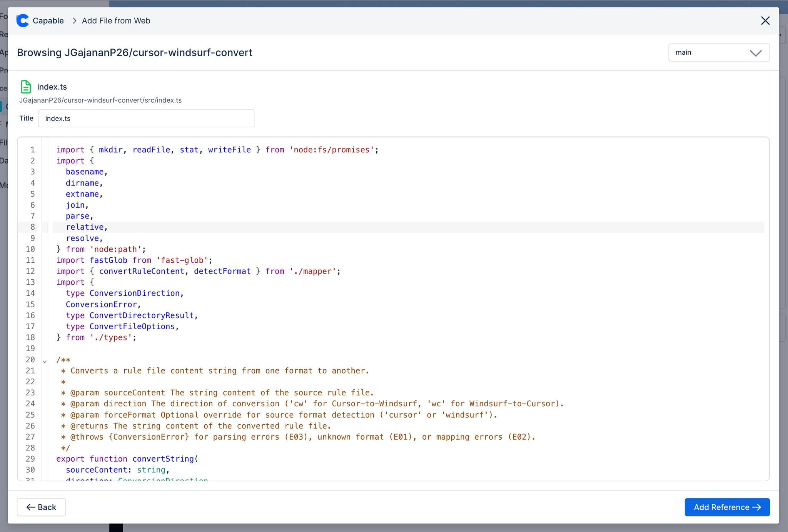788x532 pixels.
Task: Click the Capable logo icon
Action: 23,21
